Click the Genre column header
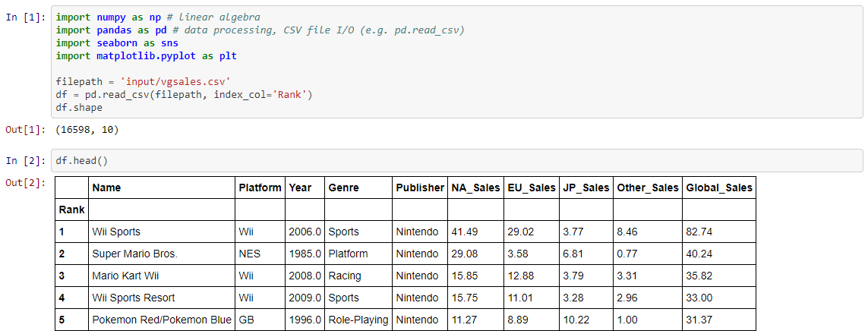 tap(358, 188)
